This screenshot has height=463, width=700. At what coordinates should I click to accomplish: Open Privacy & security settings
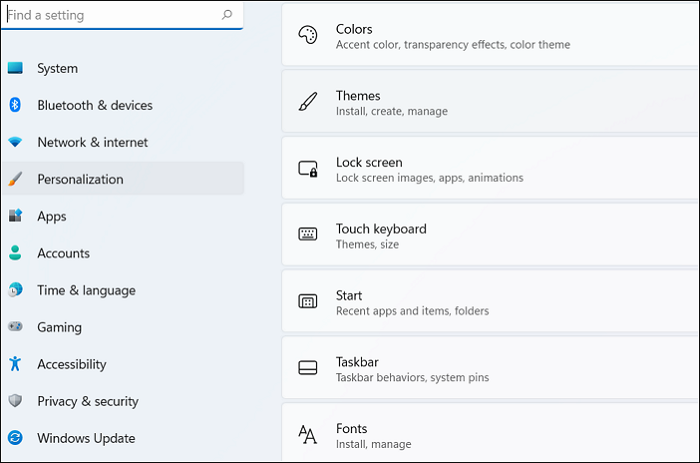pyautogui.click(x=88, y=401)
